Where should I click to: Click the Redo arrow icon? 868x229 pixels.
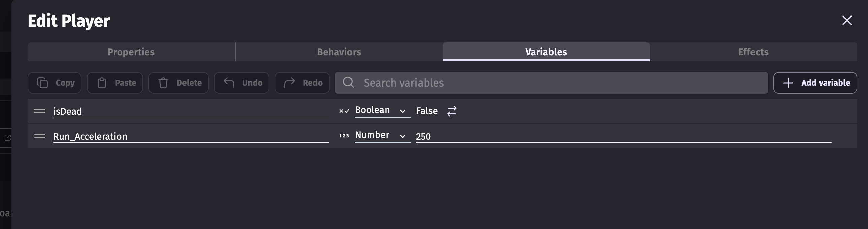click(289, 83)
